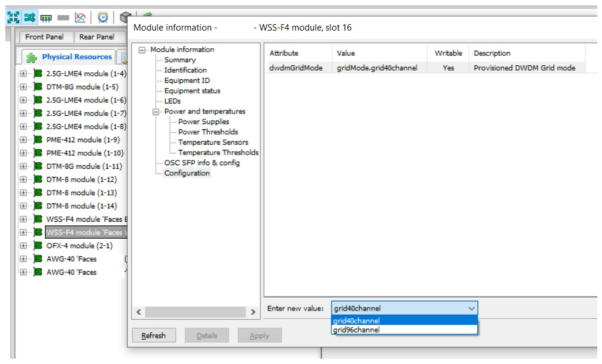Choose grid40channel from the dropdown list
602x364 pixels.
pyautogui.click(x=404, y=320)
